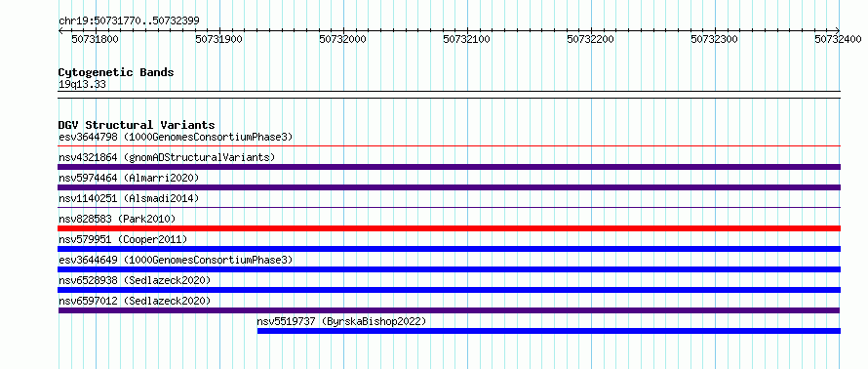This screenshot has width=868, height=369.
Task: Select the nsv1140251 Alsmadi2014 label
Action: (x=129, y=198)
